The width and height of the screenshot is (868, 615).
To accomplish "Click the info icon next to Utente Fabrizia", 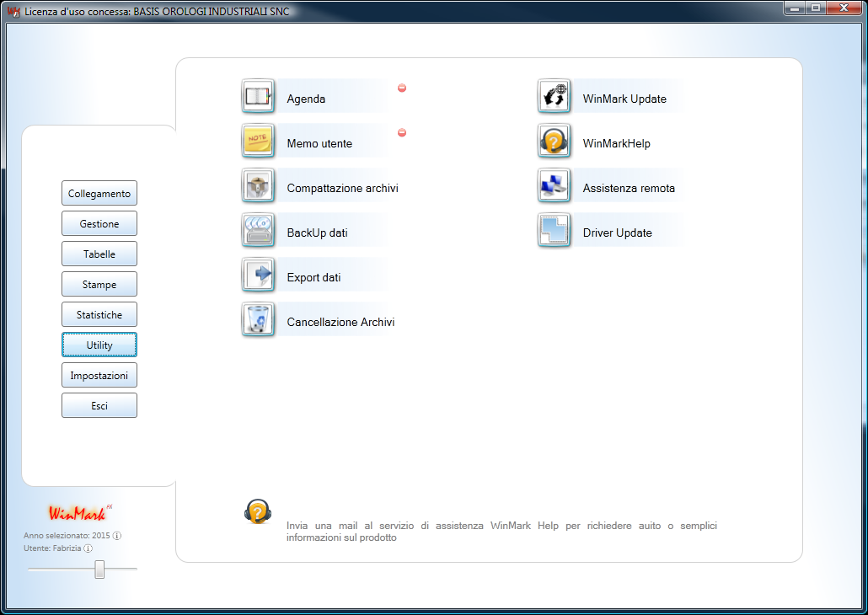I will point(88,548).
